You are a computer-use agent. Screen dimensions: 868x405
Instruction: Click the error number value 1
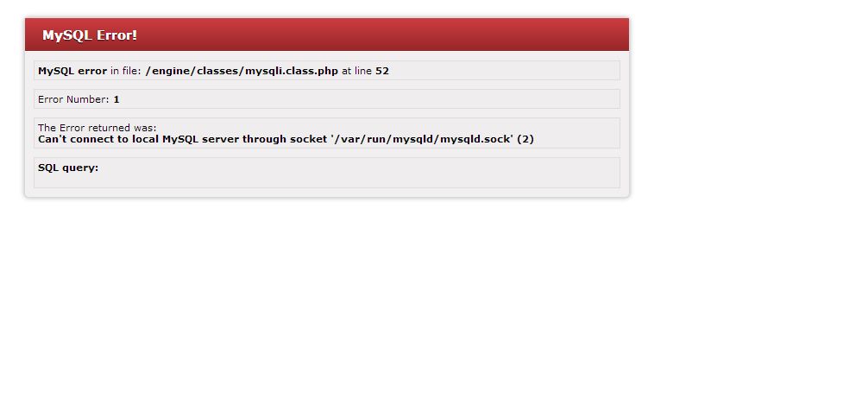coord(116,99)
